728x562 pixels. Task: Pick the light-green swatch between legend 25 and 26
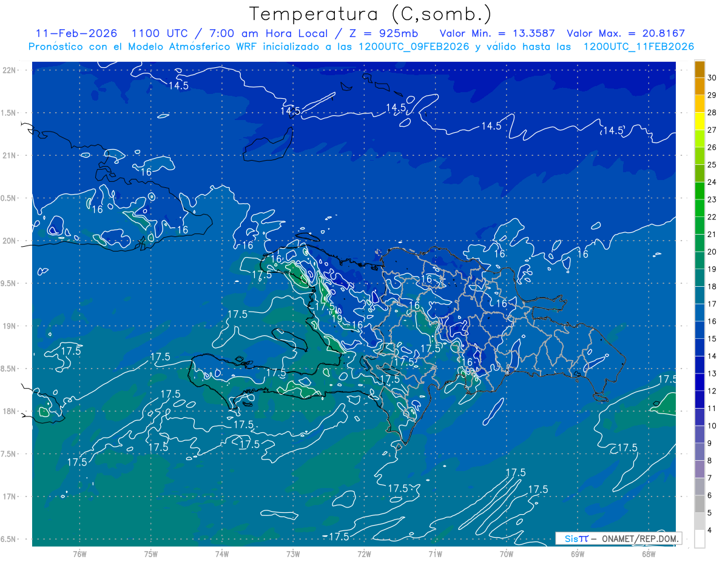coord(699,156)
